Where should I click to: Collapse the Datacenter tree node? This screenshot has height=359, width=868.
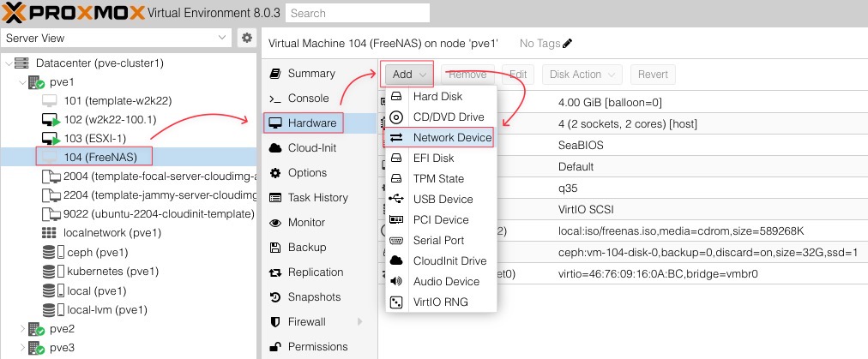click(9, 63)
